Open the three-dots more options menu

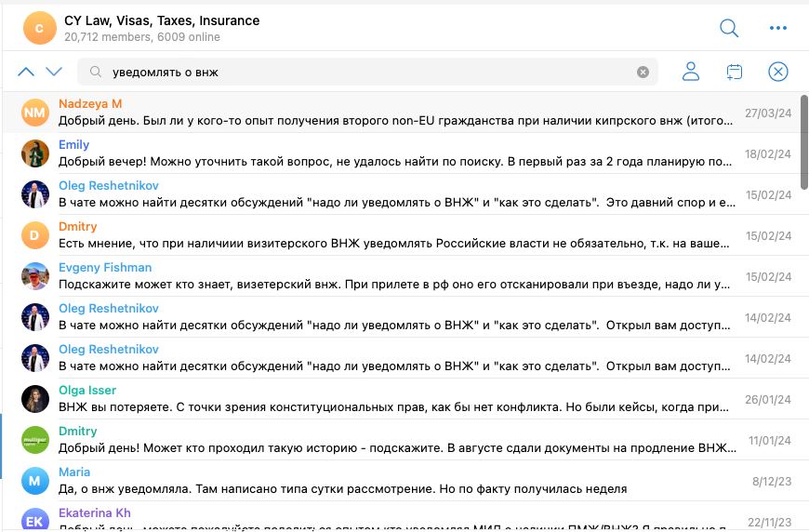point(778,28)
